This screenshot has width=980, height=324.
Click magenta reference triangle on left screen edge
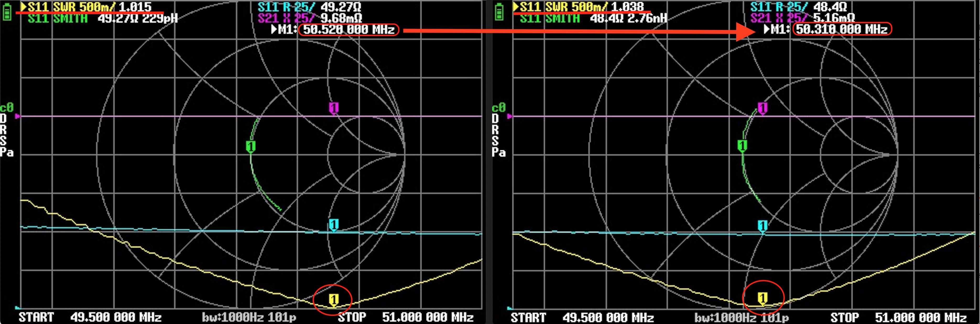pyautogui.click(x=18, y=116)
